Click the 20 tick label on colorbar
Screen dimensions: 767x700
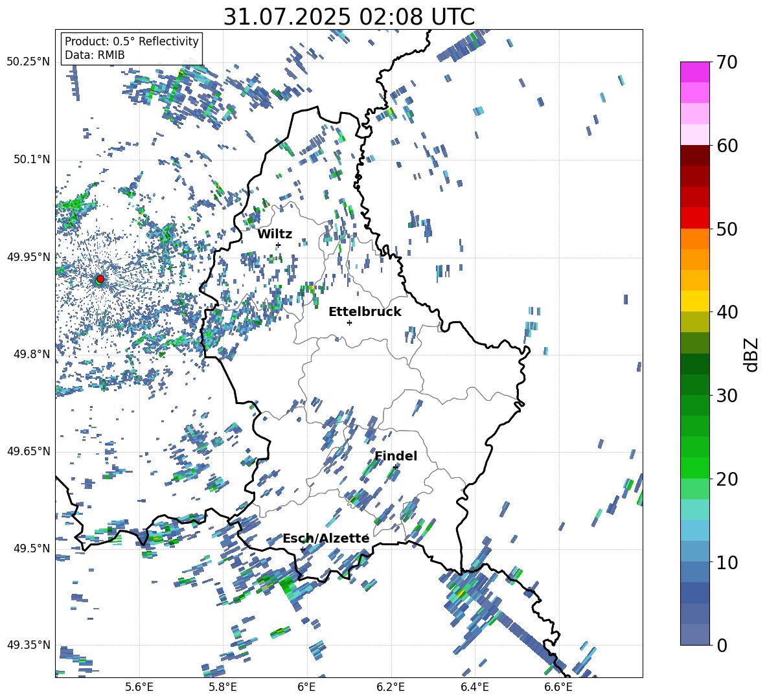[727, 479]
